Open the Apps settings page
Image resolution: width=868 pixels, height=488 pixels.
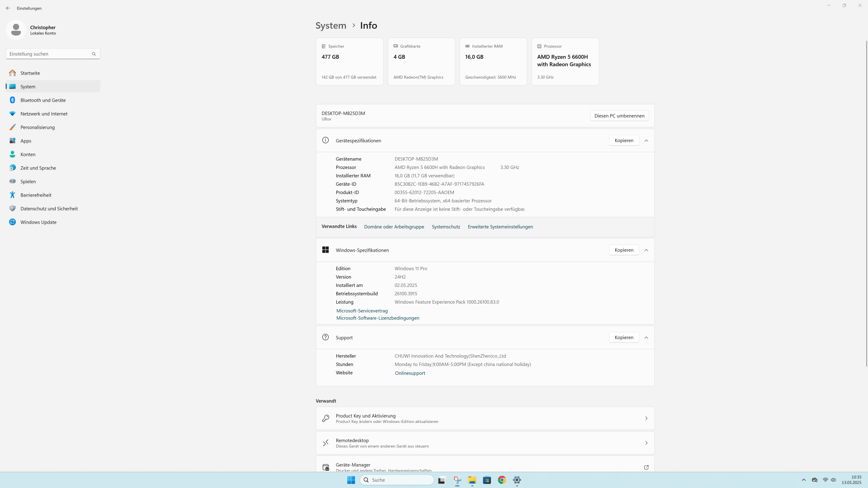(x=53, y=141)
